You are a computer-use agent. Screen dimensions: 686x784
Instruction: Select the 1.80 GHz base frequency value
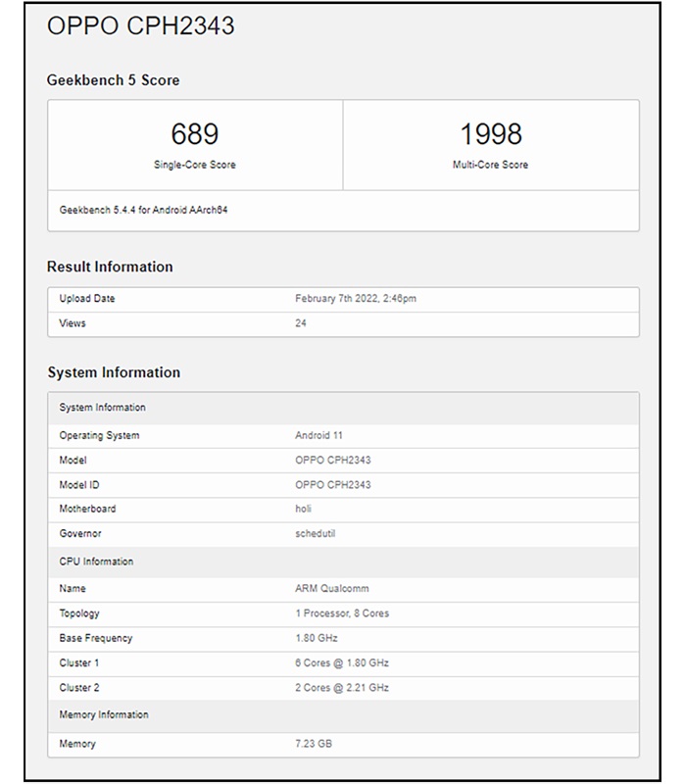(x=317, y=639)
